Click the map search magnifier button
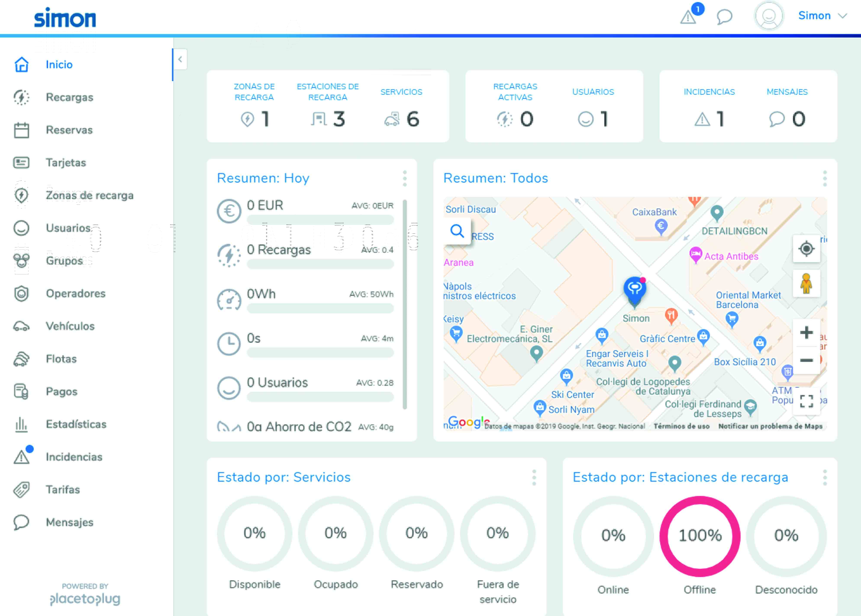The height and width of the screenshot is (616, 861). click(x=457, y=231)
